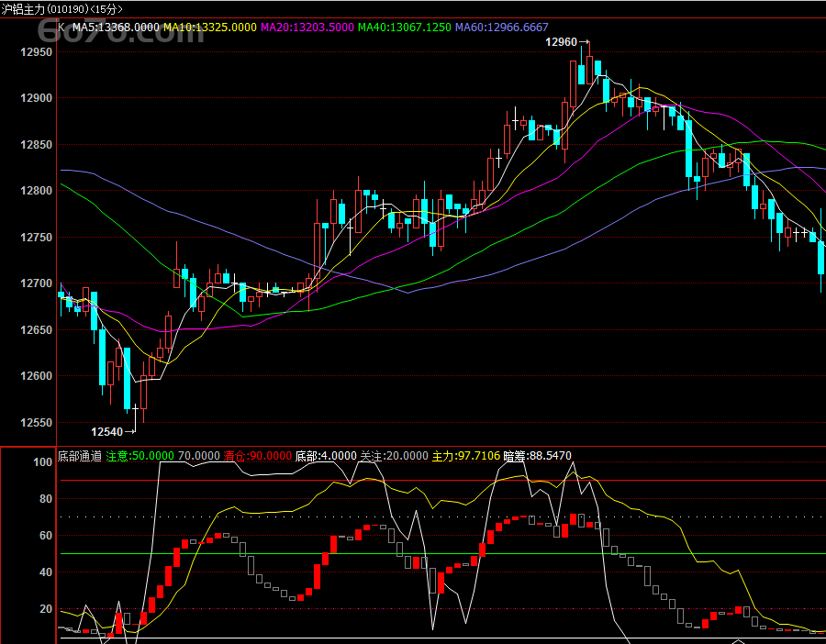Click the 暗筹:88.5470 value label
The height and width of the screenshot is (644, 826).
537,456
